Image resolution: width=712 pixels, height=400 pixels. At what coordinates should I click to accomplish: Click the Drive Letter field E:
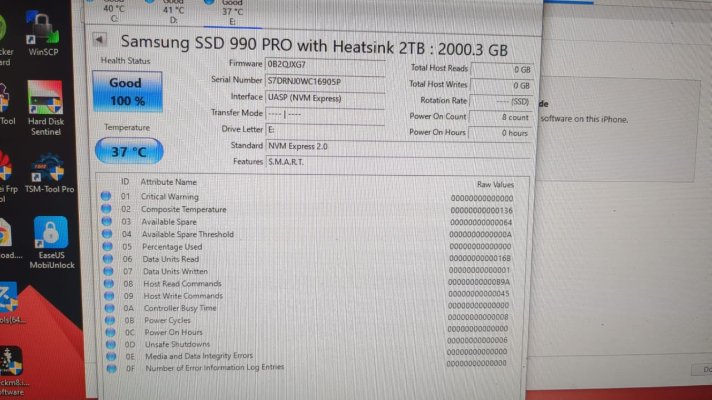[325, 130]
